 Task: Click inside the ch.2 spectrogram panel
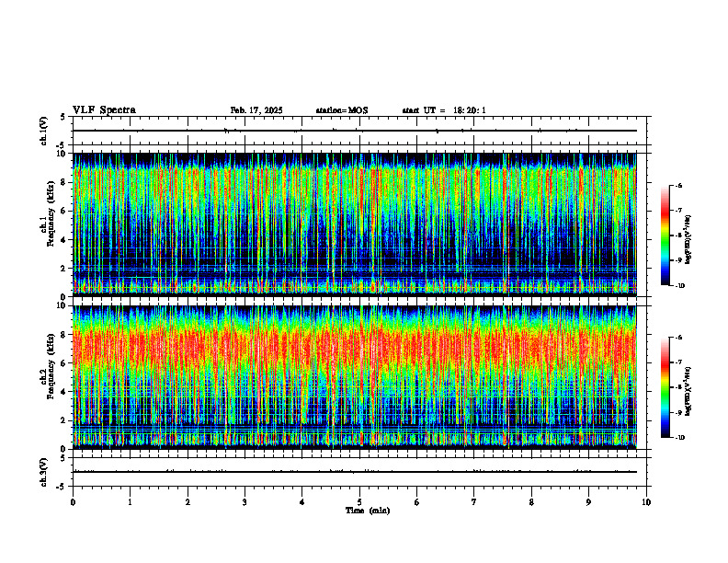[x=355, y=377]
